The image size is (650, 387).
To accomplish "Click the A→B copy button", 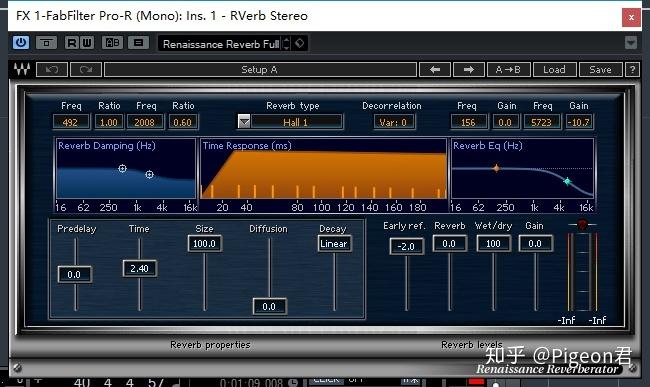I will [x=508, y=70].
